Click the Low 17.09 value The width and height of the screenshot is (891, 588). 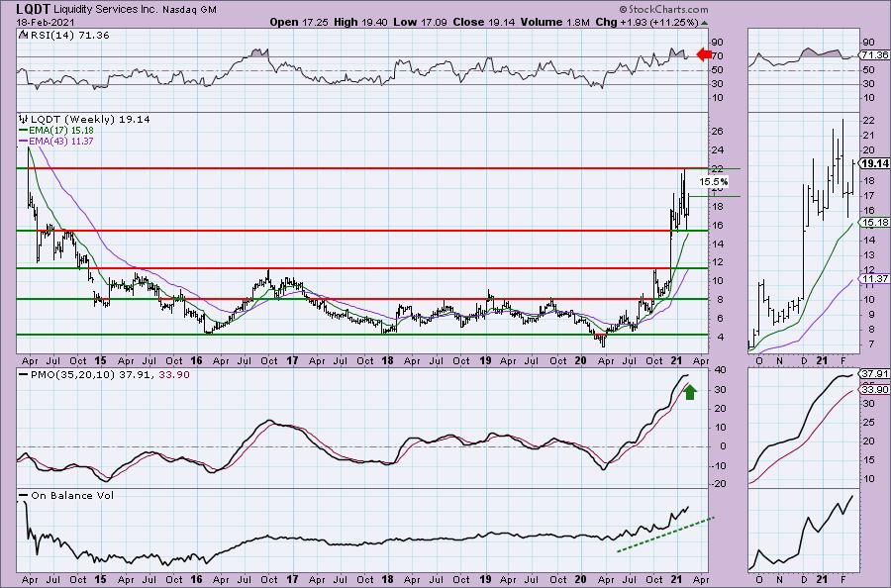click(x=423, y=22)
